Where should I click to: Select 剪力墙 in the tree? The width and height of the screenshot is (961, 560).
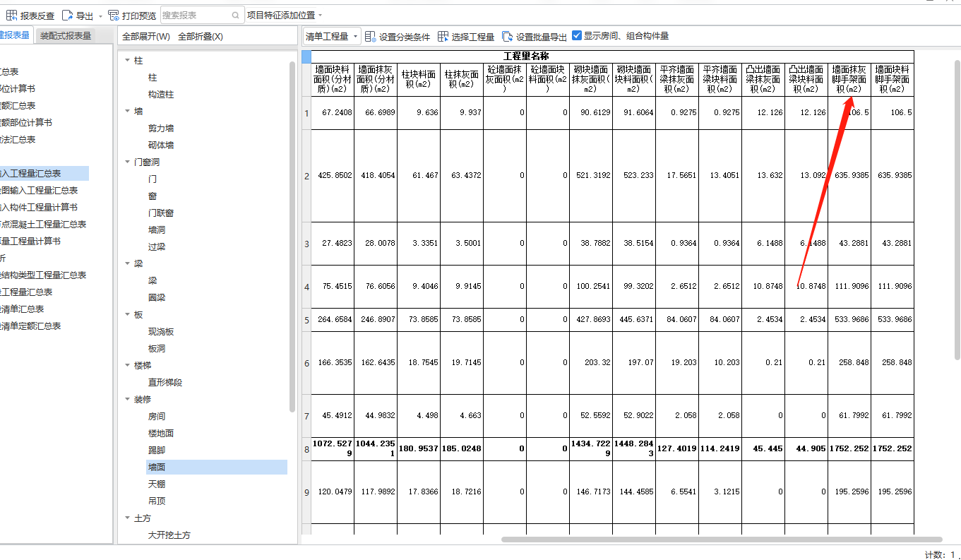(161, 129)
